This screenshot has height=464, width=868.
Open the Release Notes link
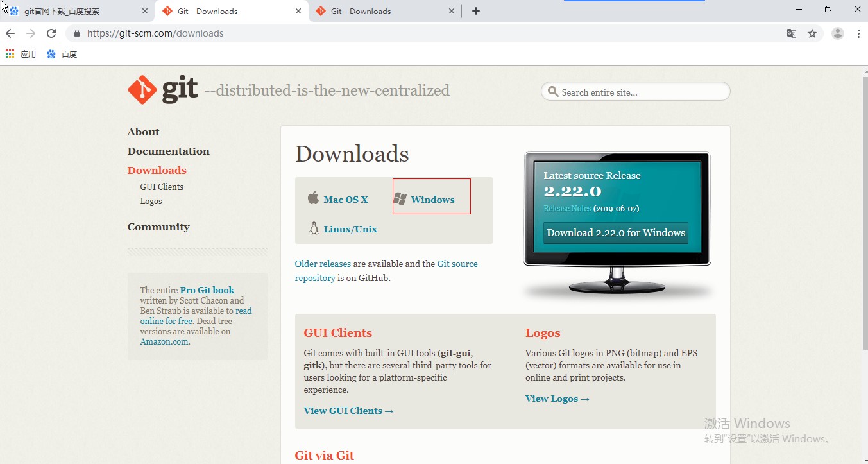pyautogui.click(x=567, y=209)
